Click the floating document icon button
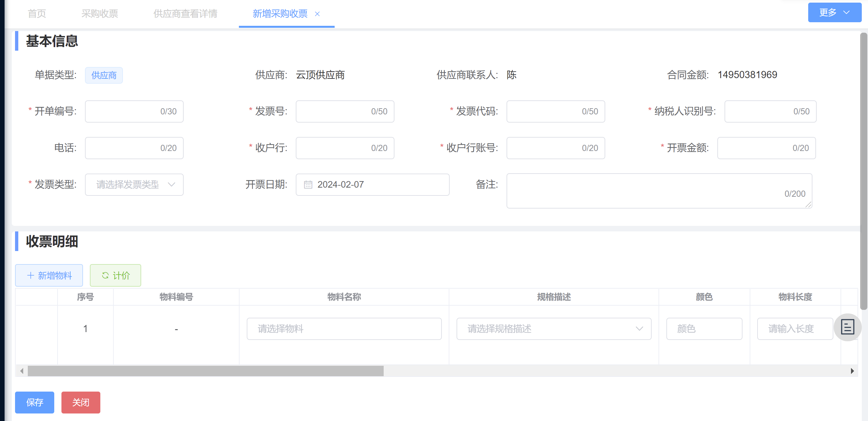This screenshot has height=421, width=868. [847, 327]
